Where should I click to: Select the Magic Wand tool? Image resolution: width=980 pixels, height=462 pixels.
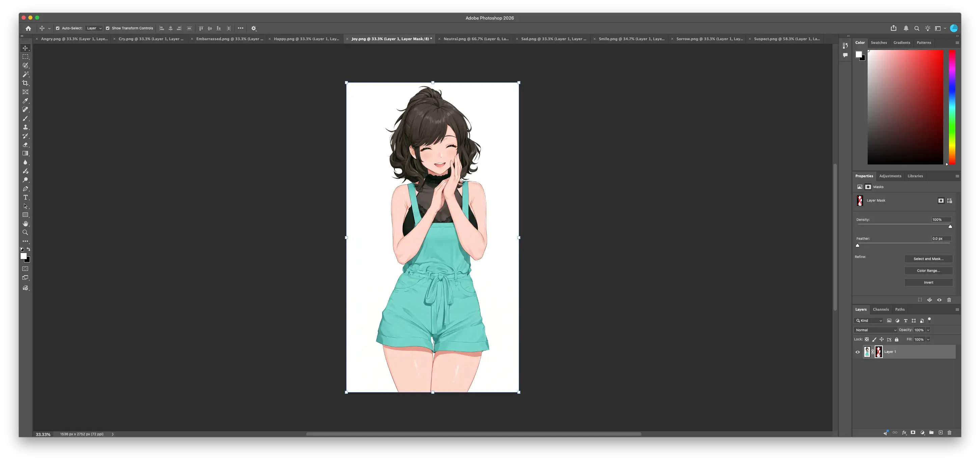25,74
